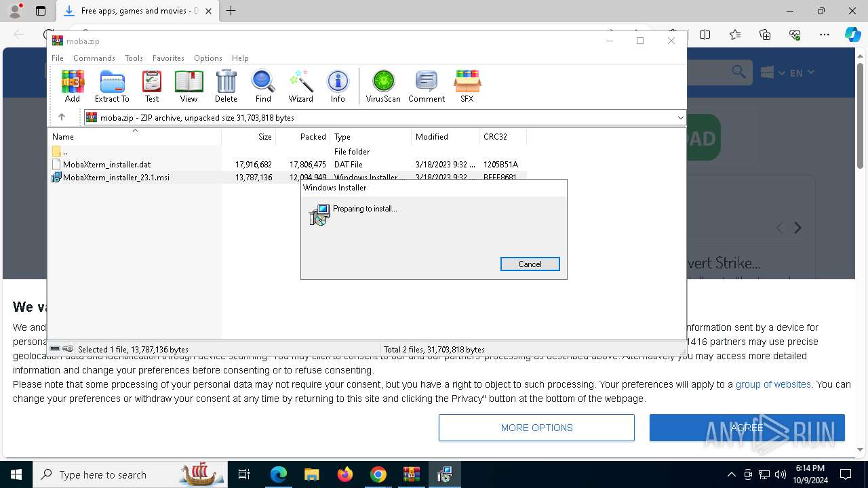Open the Tools menu
The image size is (868, 488).
pos(134,58)
